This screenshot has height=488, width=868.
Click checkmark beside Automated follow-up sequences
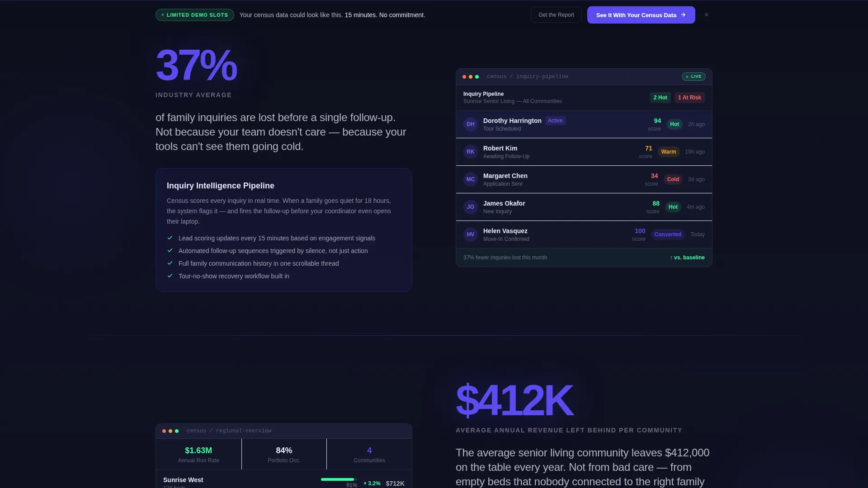pos(170,250)
